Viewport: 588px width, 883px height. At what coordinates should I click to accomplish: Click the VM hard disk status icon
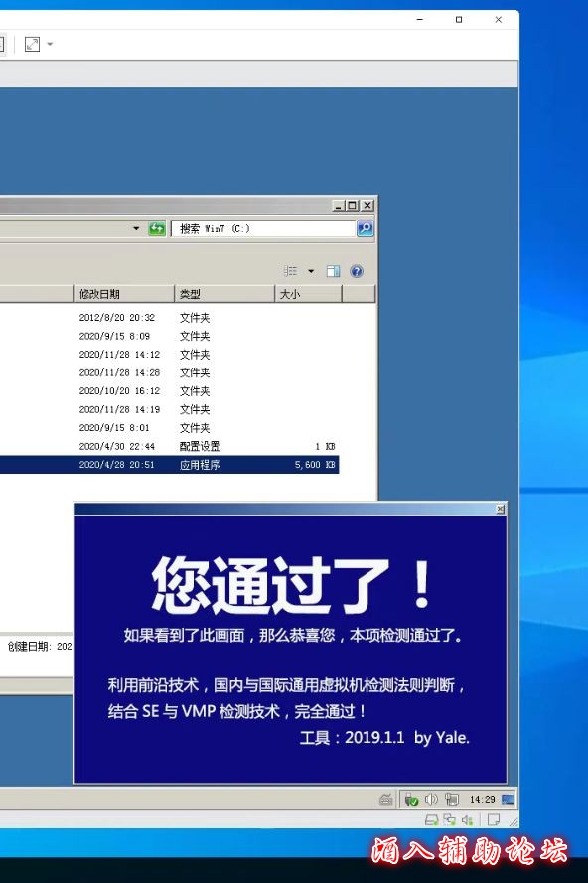(431, 820)
